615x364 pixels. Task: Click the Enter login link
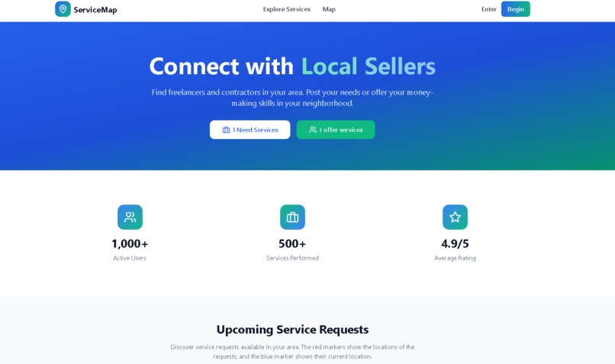488,9
